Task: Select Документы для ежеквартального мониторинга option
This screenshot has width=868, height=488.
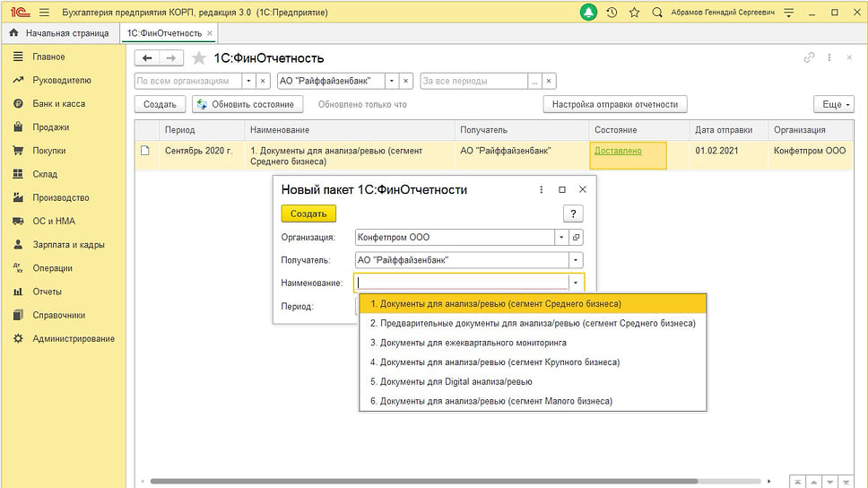Action: coord(468,343)
